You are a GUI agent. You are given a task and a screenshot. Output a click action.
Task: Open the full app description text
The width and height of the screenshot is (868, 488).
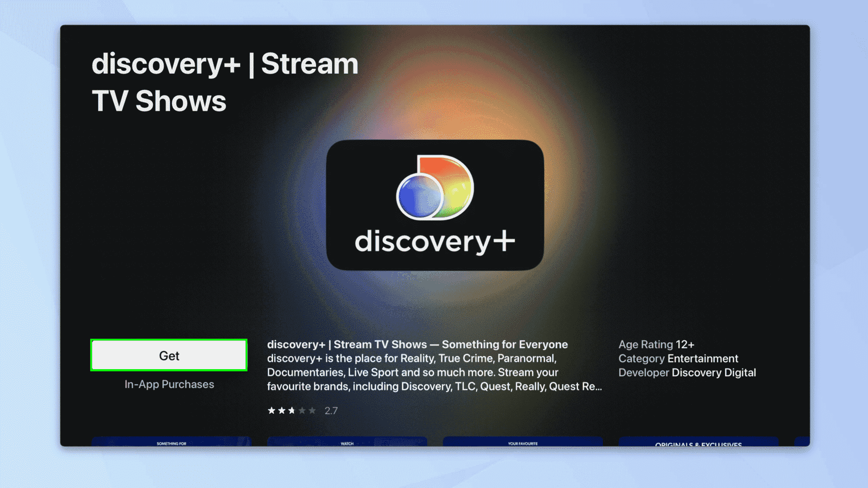click(x=434, y=365)
